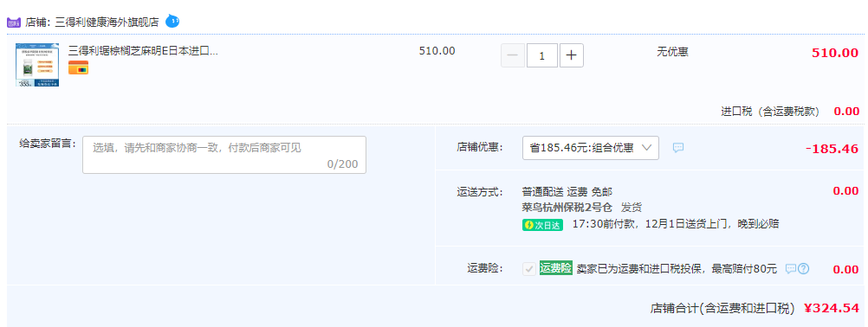
Task: Open the product title 三得利锯棕榈芝麻明E日本进口
Action: [144, 51]
